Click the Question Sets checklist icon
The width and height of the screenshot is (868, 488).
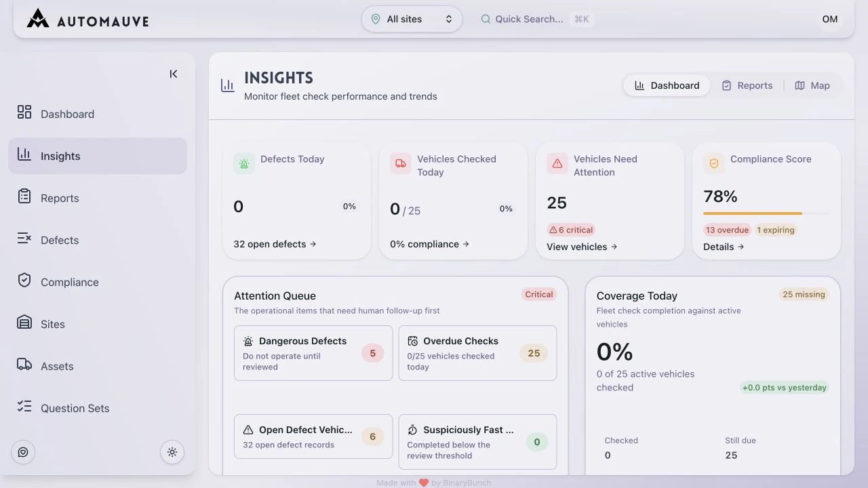24,406
